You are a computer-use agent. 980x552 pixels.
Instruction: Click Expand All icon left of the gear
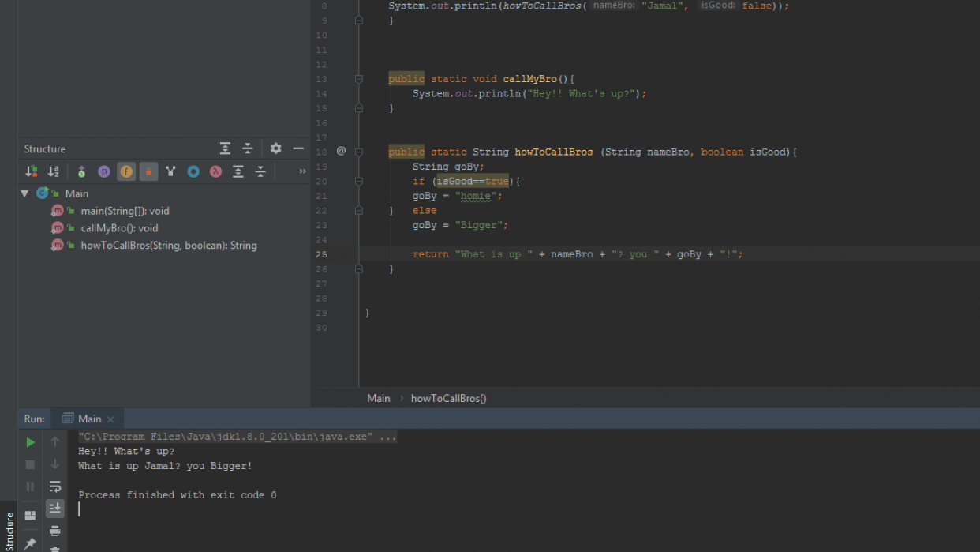(225, 148)
